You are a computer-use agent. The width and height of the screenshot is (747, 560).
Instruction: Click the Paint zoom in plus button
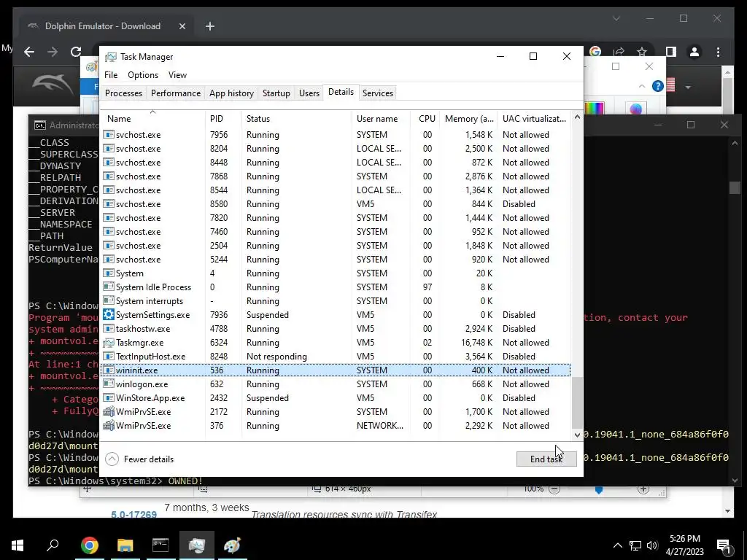click(643, 489)
